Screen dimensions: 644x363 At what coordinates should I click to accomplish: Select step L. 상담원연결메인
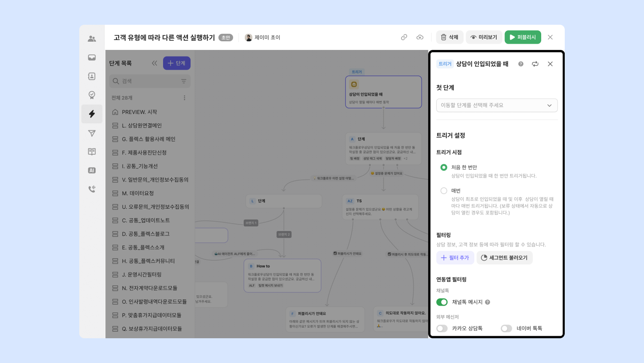point(150,125)
